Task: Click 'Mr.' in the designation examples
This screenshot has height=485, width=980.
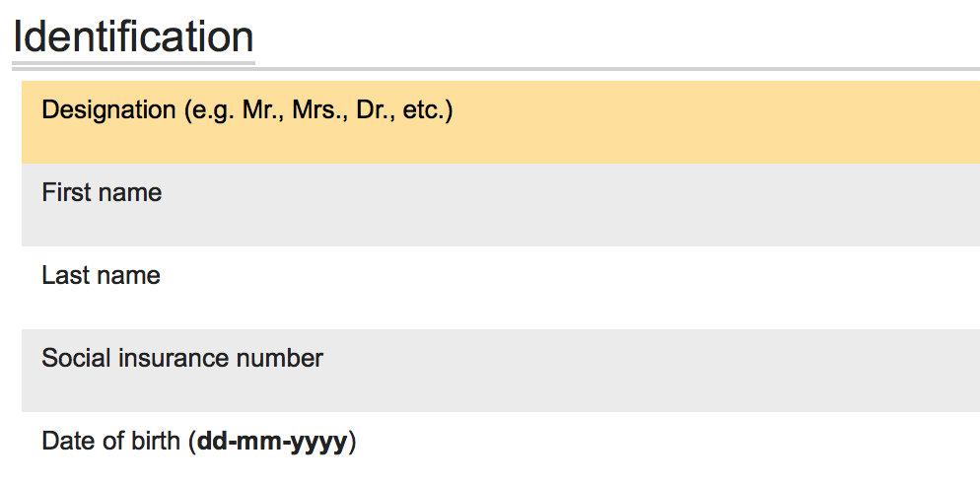Action: pyautogui.click(x=263, y=109)
